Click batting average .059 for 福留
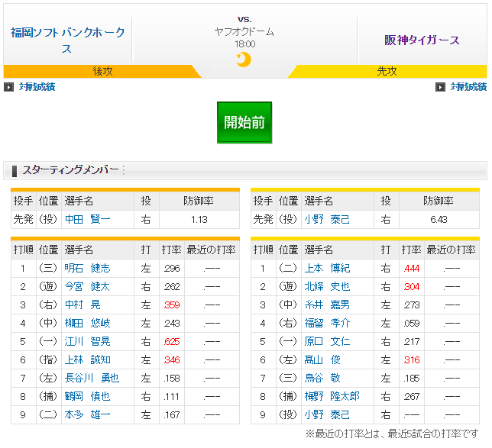This screenshot has height=448, width=492. click(412, 324)
